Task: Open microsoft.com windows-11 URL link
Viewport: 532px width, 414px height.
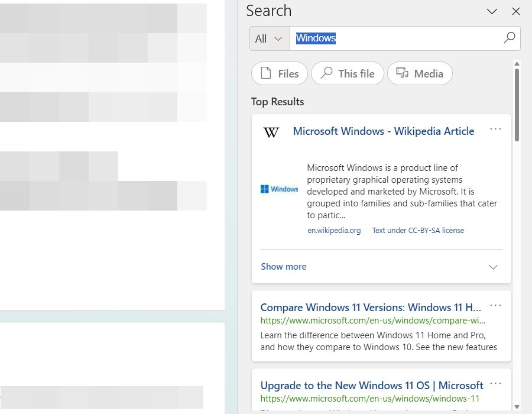Action: (x=370, y=399)
